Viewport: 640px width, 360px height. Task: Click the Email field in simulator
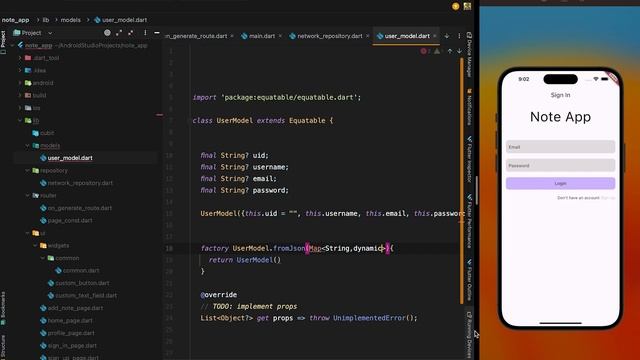pyautogui.click(x=560, y=147)
